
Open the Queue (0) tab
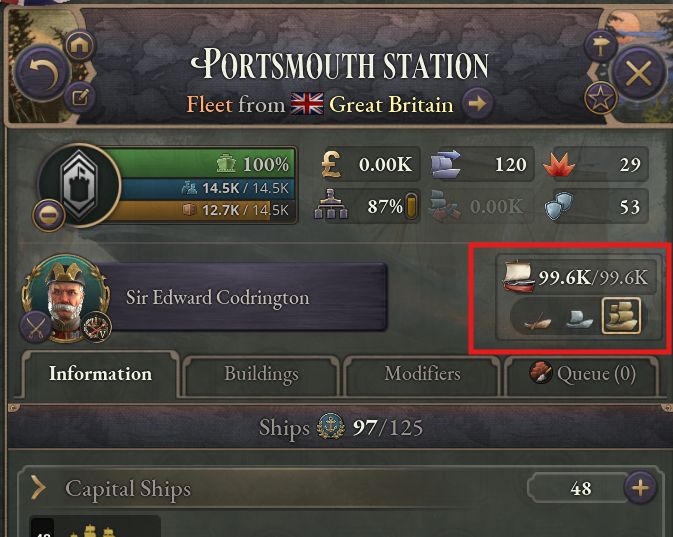tap(583, 374)
